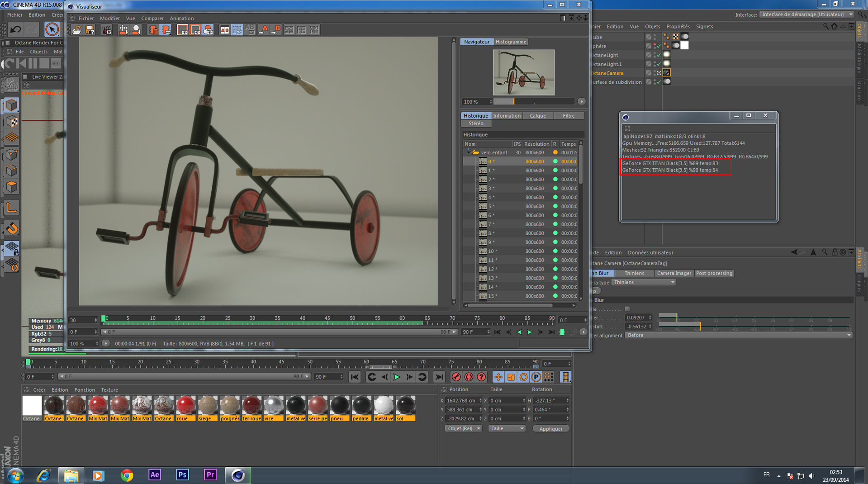This screenshot has width=868, height=484.
Task: Toggle the Parameter P animation icon
Action: 536,377
